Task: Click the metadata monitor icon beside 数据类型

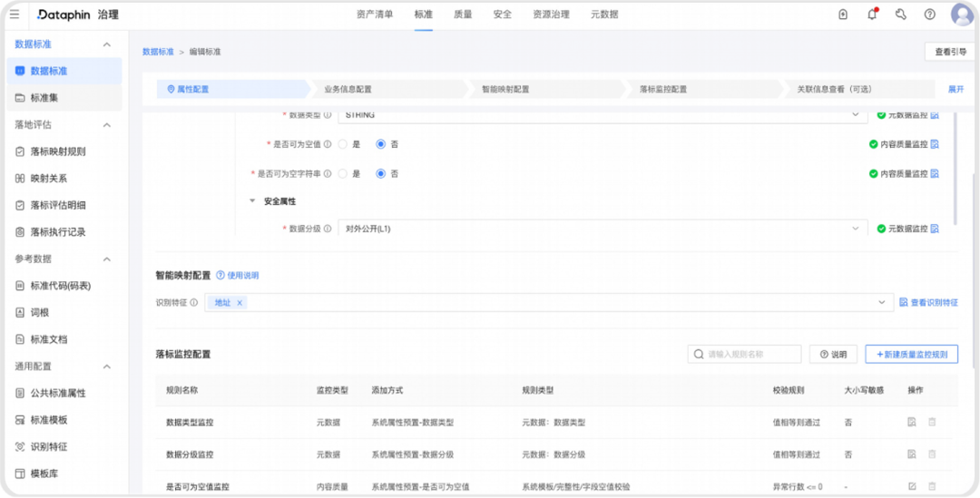Action: coord(935,115)
